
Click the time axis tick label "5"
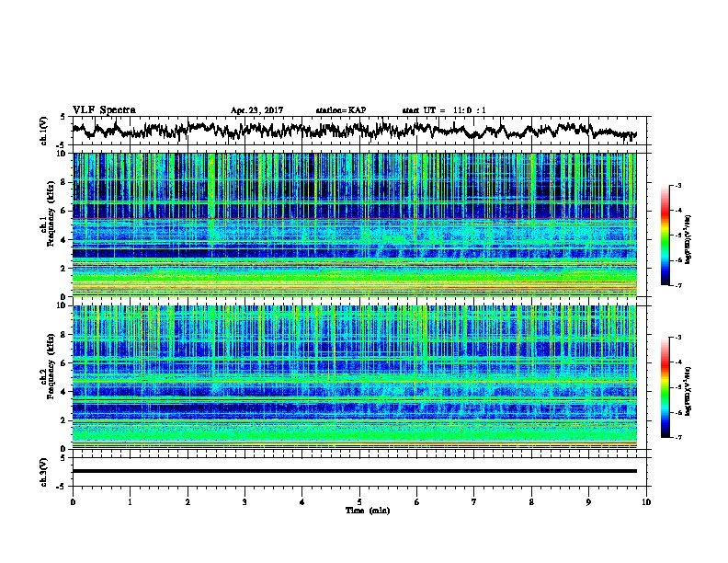[x=359, y=502]
